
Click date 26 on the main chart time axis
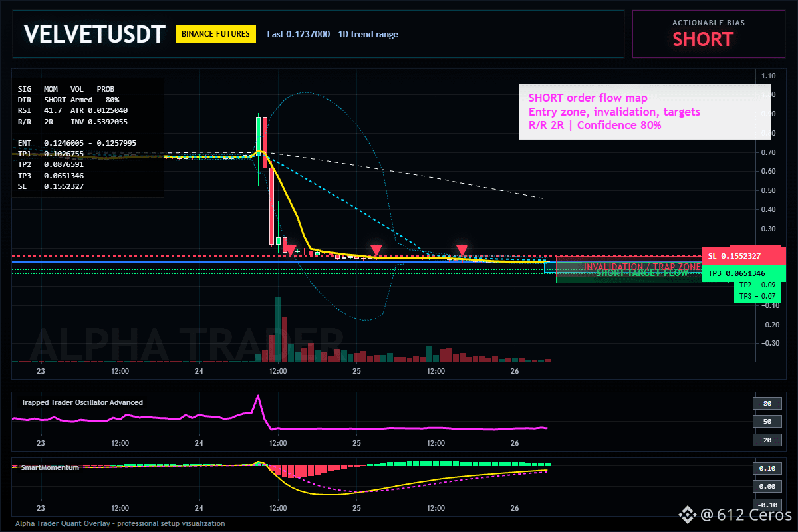pos(514,370)
